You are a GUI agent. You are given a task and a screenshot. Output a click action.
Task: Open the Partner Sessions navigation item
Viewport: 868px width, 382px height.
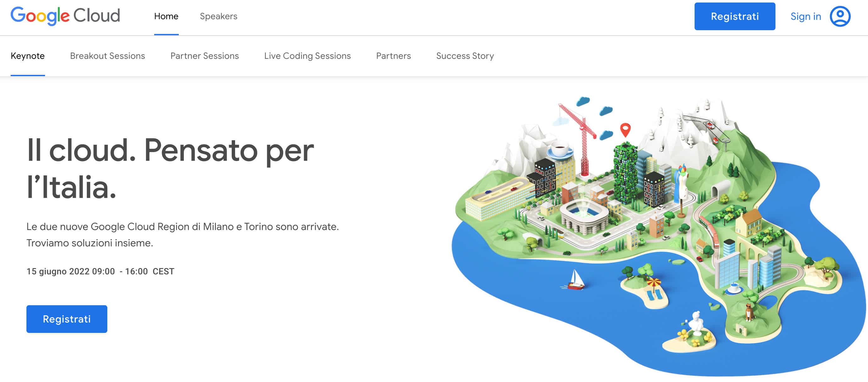(205, 55)
